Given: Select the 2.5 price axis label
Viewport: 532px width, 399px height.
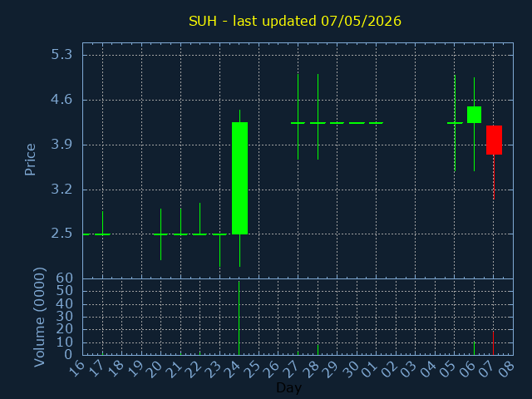Looking at the screenshot, I should 62,234.
